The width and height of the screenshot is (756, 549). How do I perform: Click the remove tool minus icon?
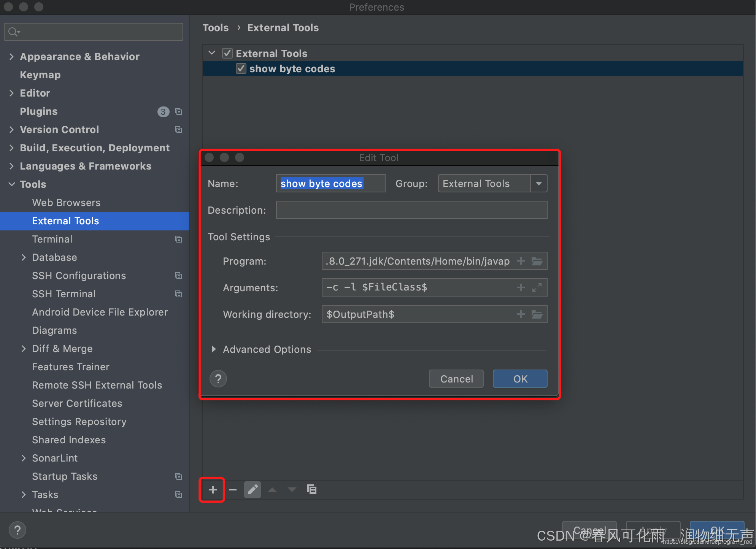click(x=233, y=490)
